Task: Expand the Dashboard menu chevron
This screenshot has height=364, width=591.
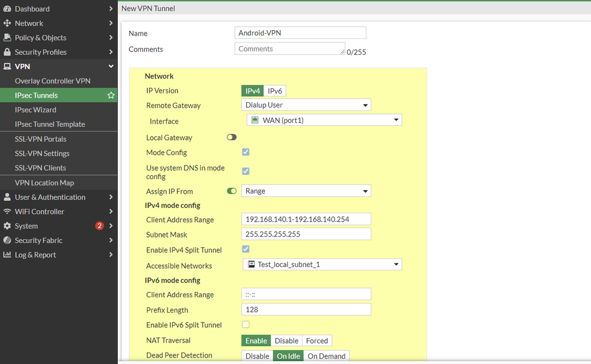Action: pos(111,9)
